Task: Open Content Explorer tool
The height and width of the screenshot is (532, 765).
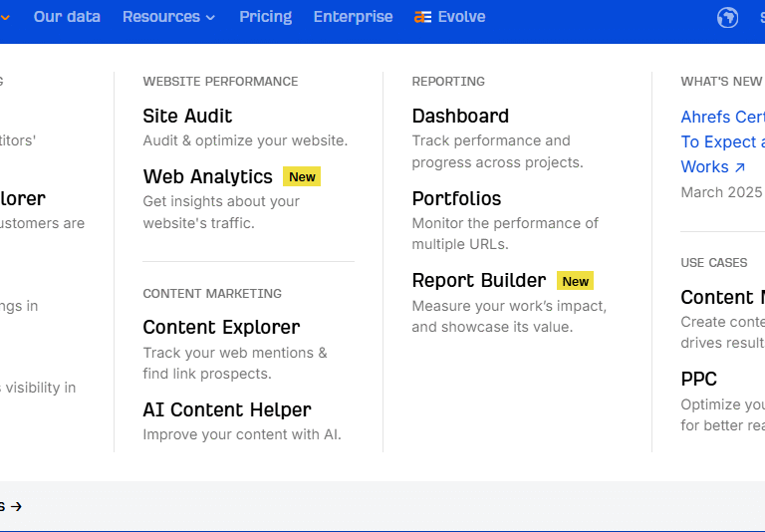Action: click(221, 328)
